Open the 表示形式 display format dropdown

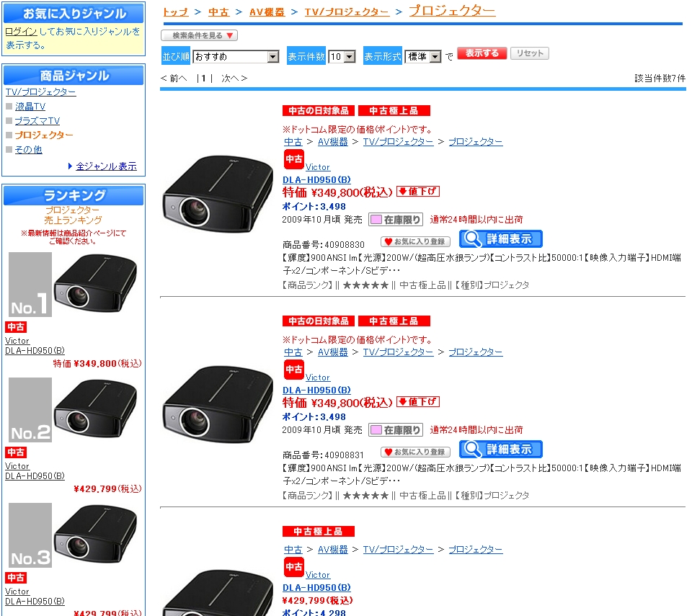click(x=423, y=56)
